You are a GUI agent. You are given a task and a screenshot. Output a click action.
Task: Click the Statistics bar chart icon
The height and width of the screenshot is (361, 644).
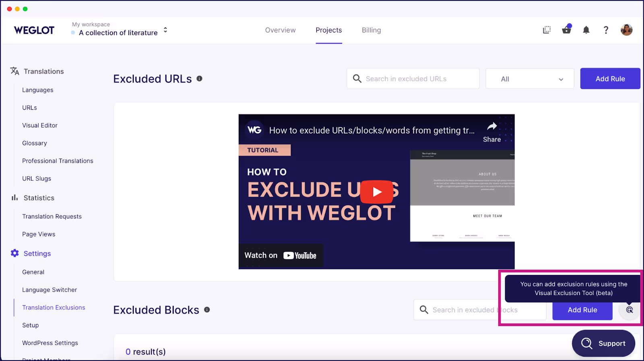(15, 198)
